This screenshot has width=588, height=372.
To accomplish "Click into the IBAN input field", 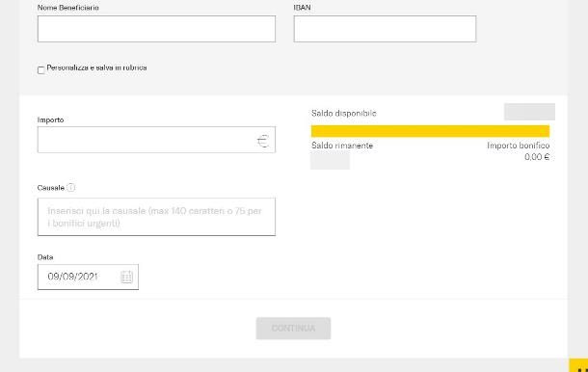I will coord(386,29).
